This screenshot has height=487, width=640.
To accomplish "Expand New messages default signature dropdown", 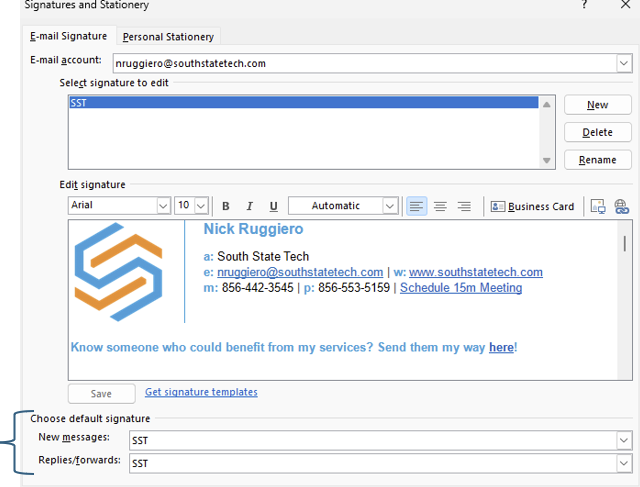I will [x=624, y=440].
